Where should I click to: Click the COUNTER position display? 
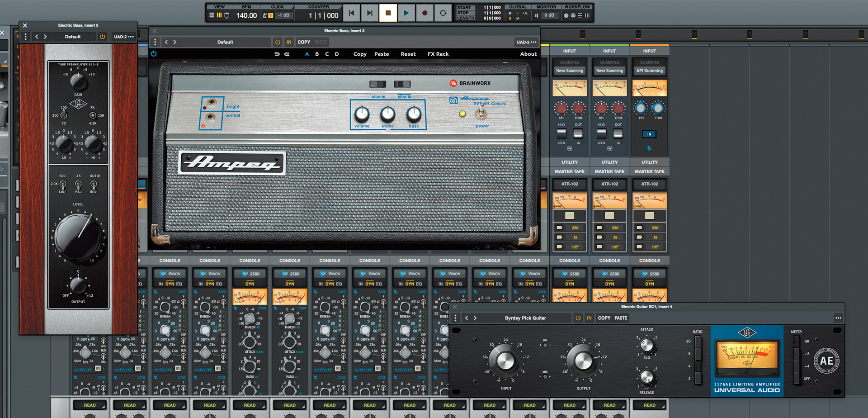tap(323, 15)
